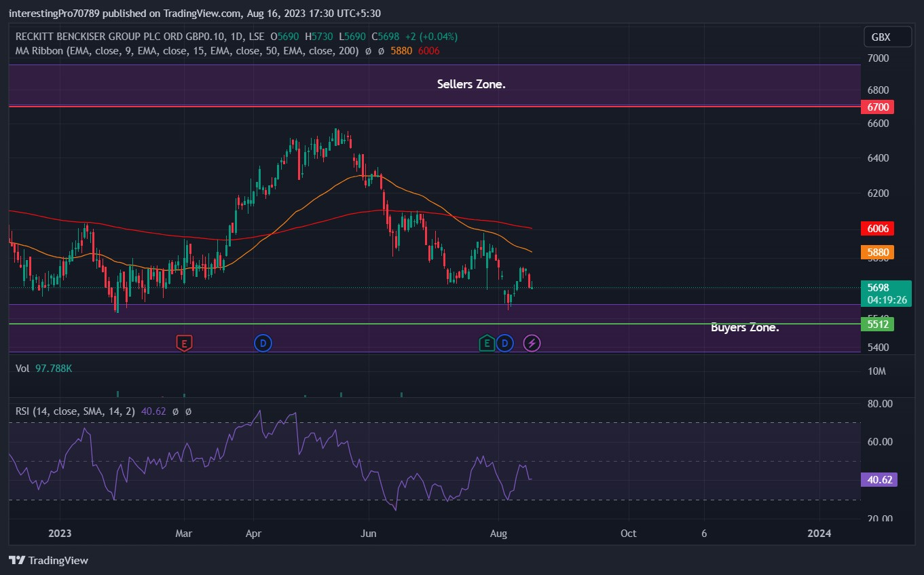Click the 6400 level on price axis
Image resolution: width=924 pixels, height=575 pixels.
point(878,158)
